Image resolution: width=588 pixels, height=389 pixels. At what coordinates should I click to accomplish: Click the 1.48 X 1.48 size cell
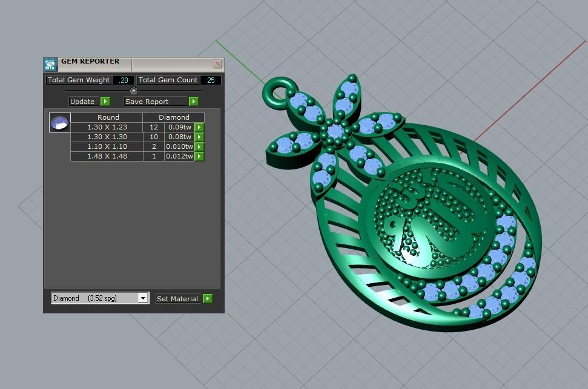107,157
